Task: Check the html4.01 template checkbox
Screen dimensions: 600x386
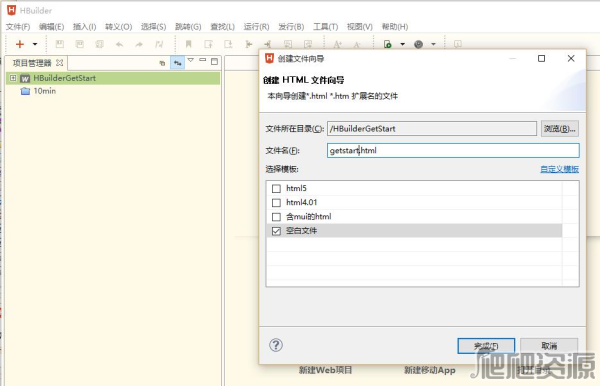Action: [276, 203]
